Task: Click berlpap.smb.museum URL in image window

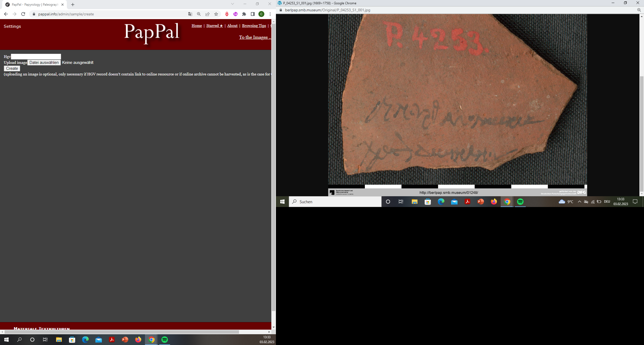Action: click(x=328, y=10)
